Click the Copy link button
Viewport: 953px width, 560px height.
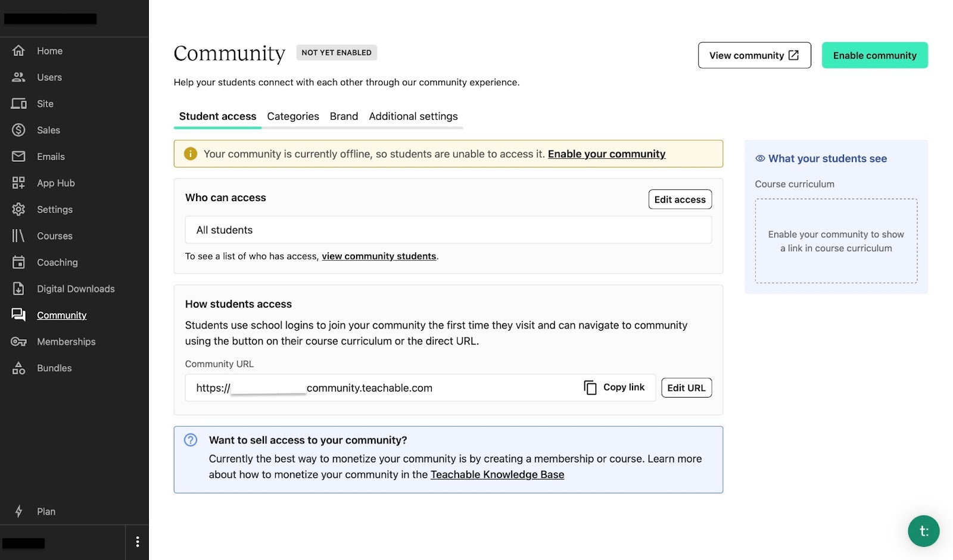click(x=614, y=387)
